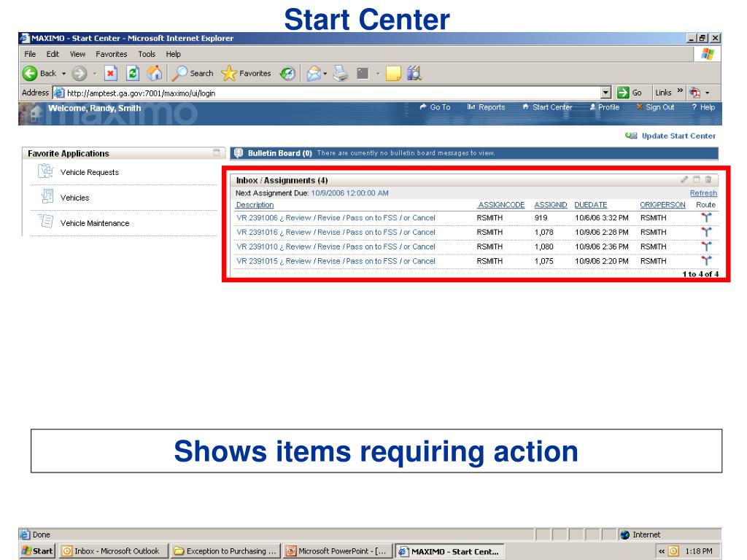Route assignment VR 2391015
Image resolution: width=747 pixels, height=560 pixels.
[706, 261]
